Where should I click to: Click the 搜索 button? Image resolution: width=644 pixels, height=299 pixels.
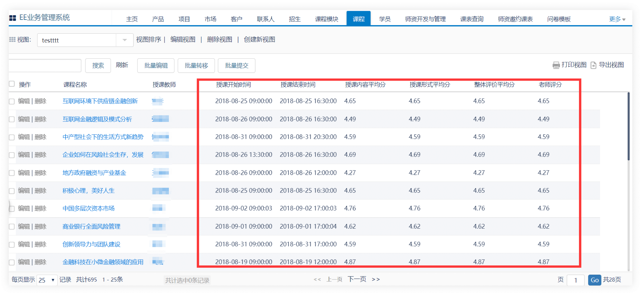point(98,65)
